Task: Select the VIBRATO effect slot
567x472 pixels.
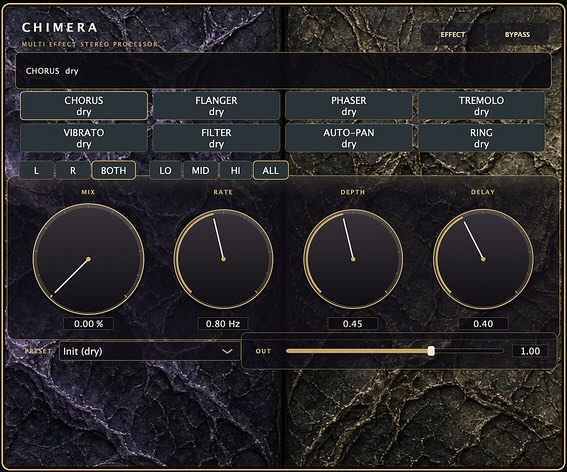Action: pyautogui.click(x=84, y=138)
